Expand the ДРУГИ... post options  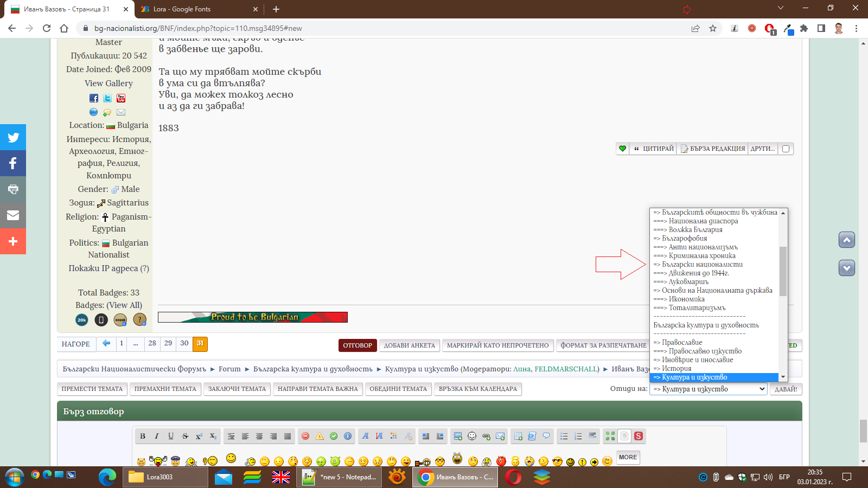[x=762, y=149]
